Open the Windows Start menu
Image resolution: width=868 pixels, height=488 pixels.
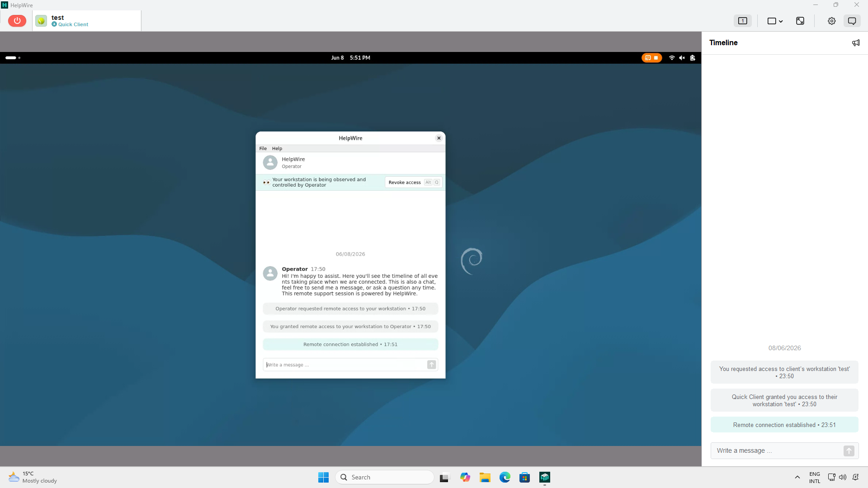pos(323,477)
